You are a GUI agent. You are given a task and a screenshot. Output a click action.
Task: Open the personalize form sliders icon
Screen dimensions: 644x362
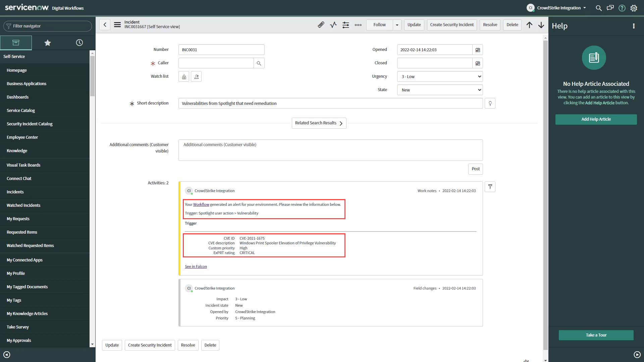(x=346, y=25)
